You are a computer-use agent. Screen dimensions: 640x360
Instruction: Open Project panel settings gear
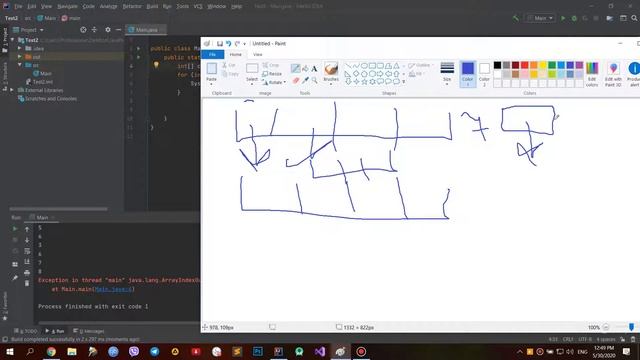(x=108, y=30)
